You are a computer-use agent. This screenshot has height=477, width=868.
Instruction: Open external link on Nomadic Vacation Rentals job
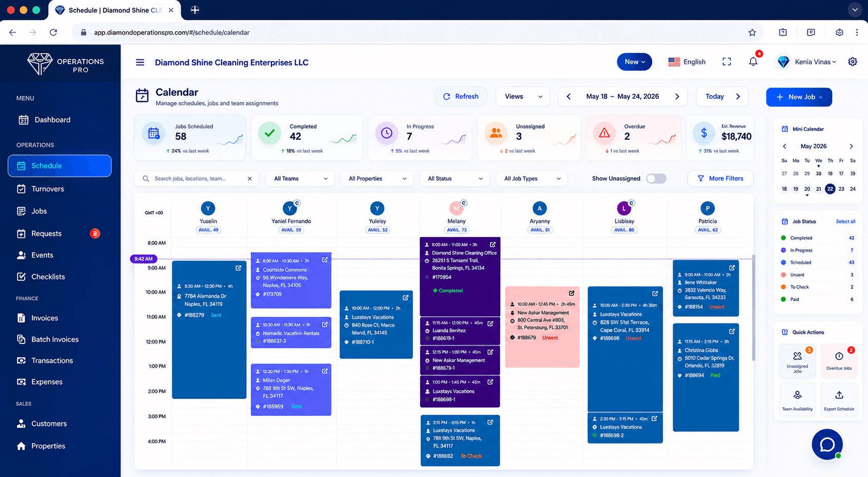tap(325, 325)
